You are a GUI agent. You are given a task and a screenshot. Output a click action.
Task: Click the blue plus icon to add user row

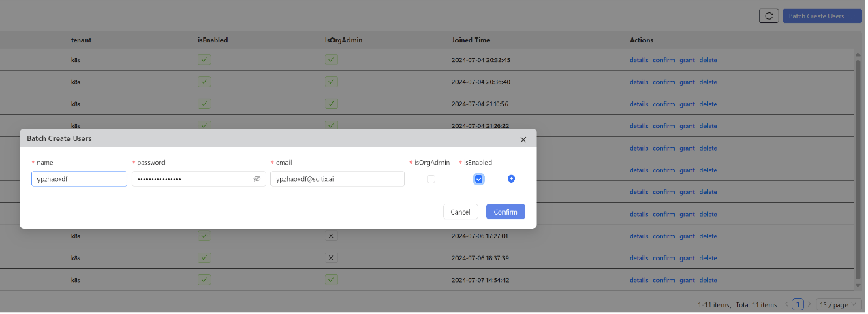(512, 178)
